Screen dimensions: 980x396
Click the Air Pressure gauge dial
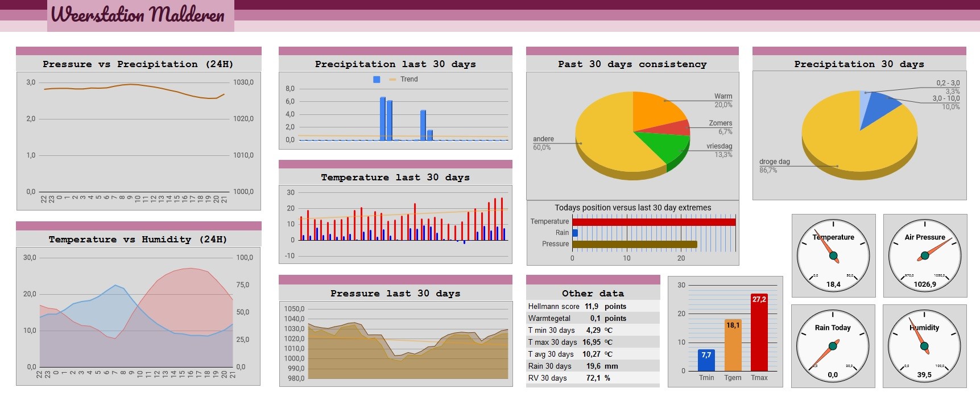click(925, 255)
